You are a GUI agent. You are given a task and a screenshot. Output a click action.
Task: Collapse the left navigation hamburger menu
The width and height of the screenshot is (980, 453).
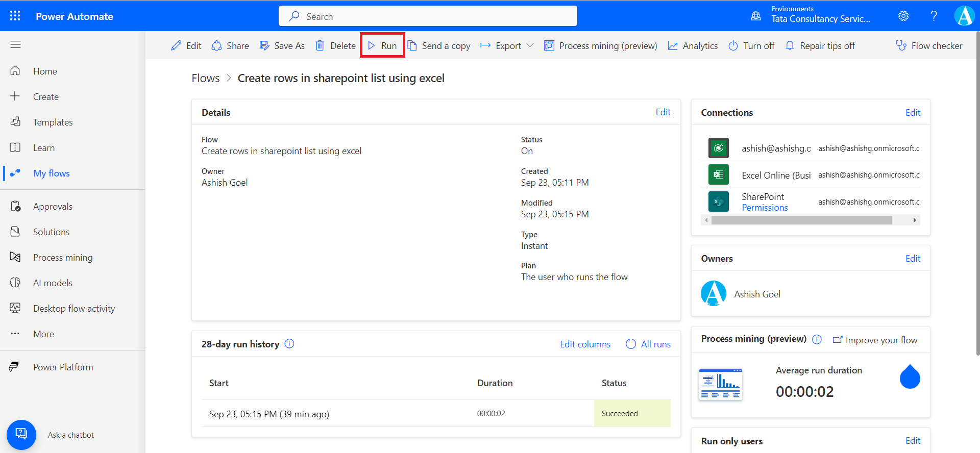tap(15, 45)
